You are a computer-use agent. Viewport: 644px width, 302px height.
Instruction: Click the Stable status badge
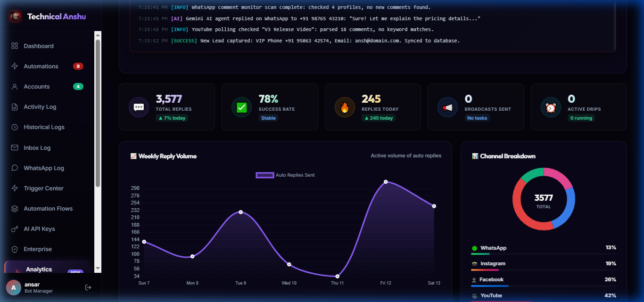click(269, 118)
